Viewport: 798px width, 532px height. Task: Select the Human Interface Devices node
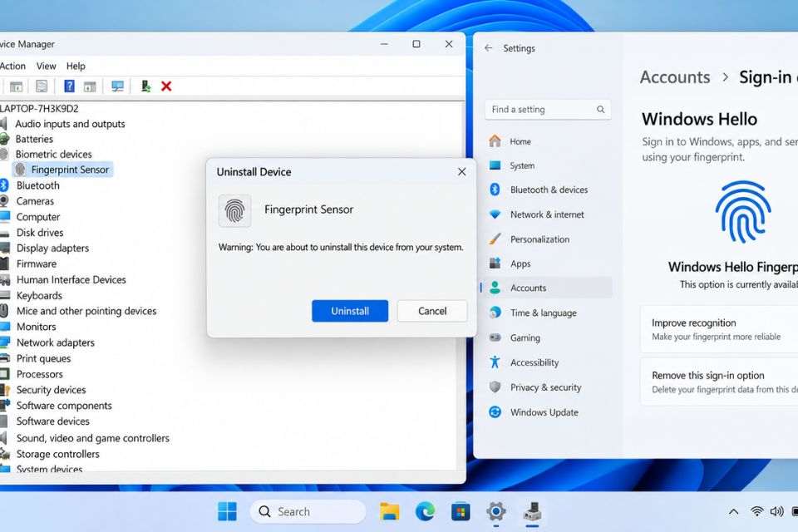coord(71,279)
